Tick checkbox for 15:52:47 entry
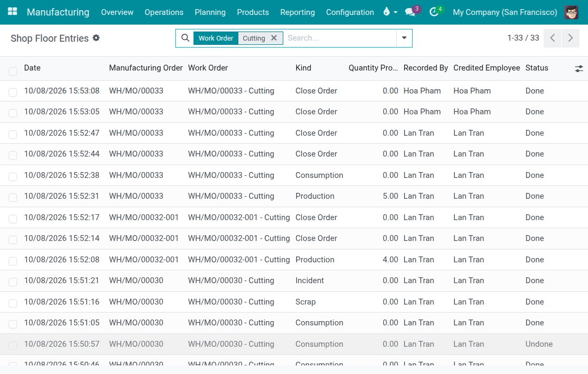 tap(13, 134)
